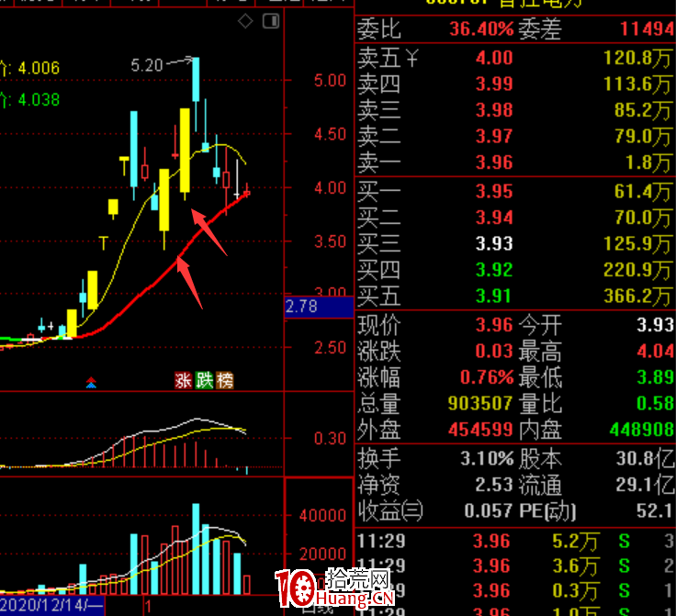Click the 股本 value 30.8亿

coord(645,459)
